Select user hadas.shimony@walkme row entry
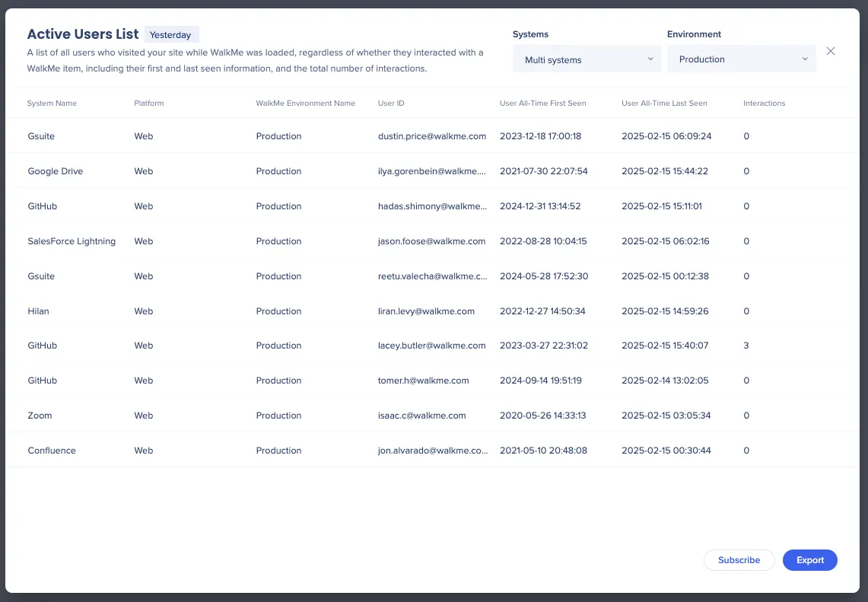 click(432, 206)
